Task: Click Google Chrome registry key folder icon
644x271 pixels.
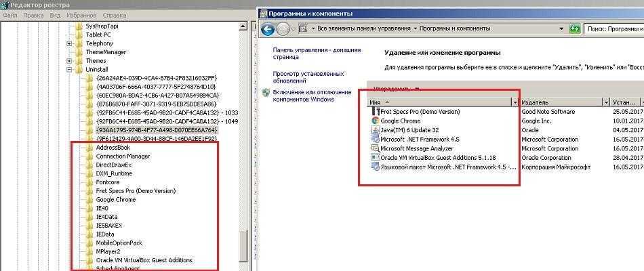Action: click(89, 200)
